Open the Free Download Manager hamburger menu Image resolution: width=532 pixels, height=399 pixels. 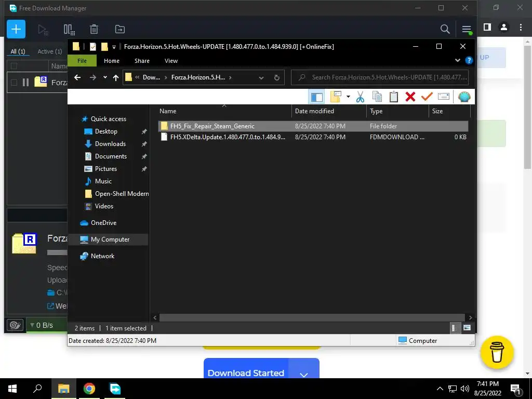(467, 29)
